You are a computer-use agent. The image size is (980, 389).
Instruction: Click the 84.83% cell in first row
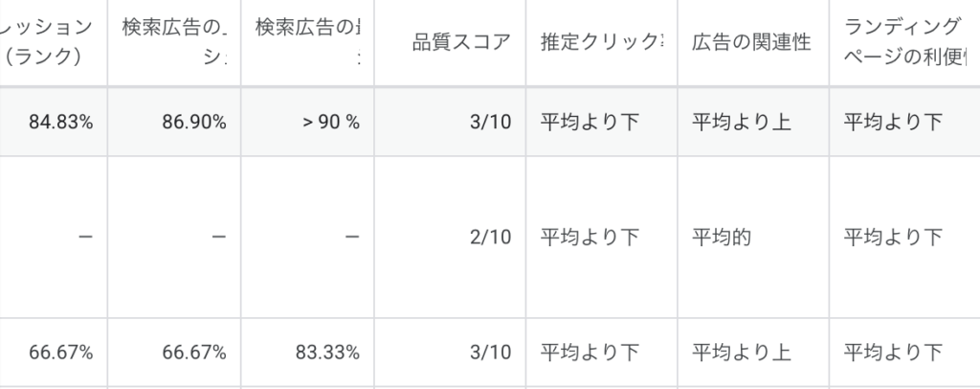(x=60, y=122)
